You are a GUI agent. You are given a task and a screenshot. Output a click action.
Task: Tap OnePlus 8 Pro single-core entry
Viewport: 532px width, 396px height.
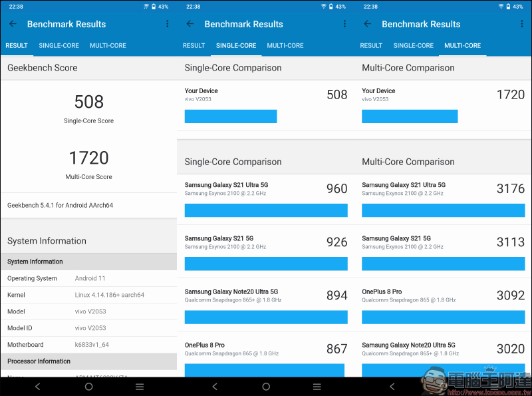point(266,355)
